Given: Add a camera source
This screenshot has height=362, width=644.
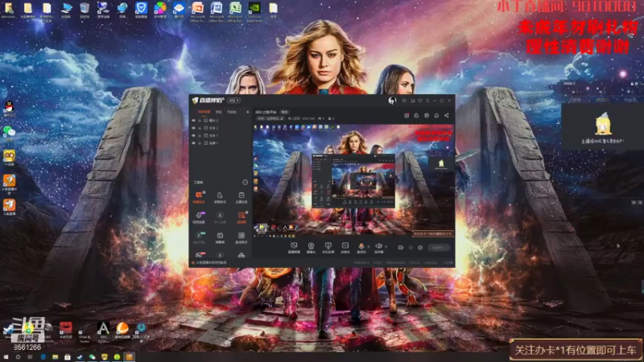Looking at the screenshot, I should coord(311,248).
